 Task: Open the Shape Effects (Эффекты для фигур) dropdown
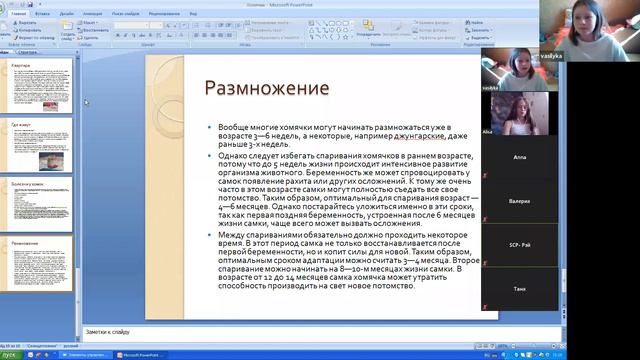(x=434, y=38)
